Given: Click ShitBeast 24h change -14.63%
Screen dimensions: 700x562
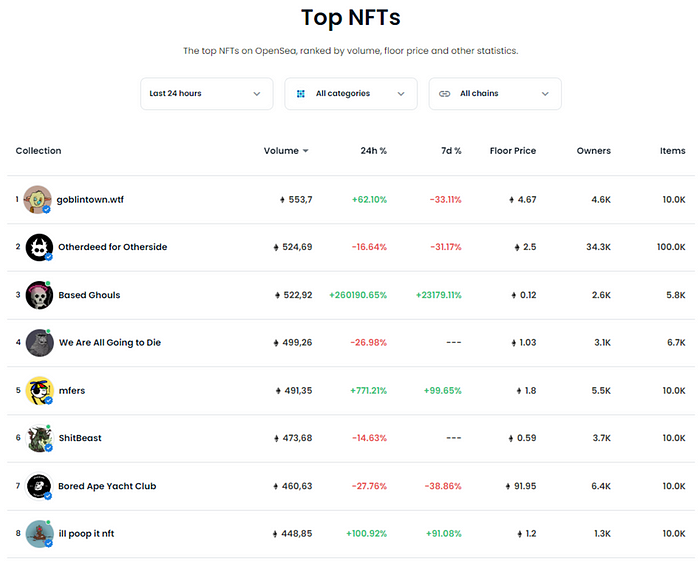Looking at the screenshot, I should tap(369, 438).
